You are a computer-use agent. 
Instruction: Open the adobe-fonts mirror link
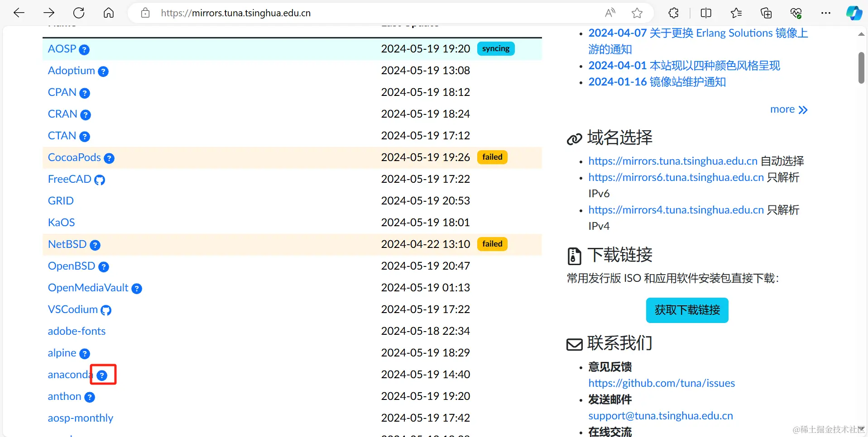coord(77,331)
